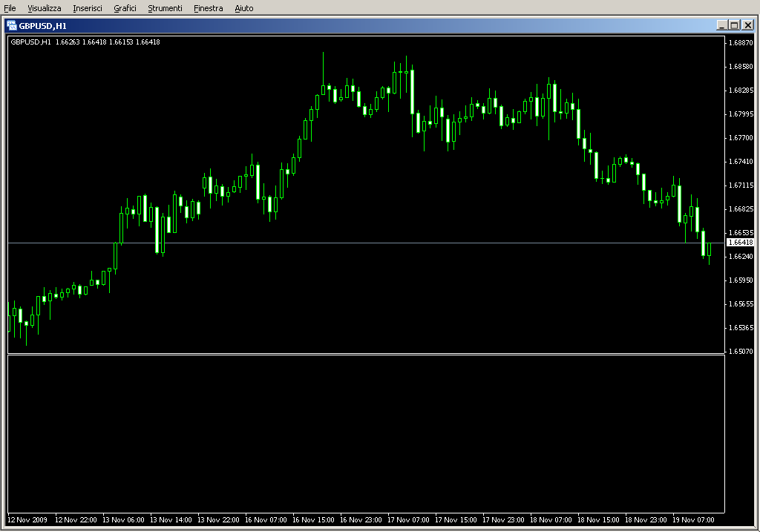
Task: Open the Strumenti menu
Action: point(165,8)
